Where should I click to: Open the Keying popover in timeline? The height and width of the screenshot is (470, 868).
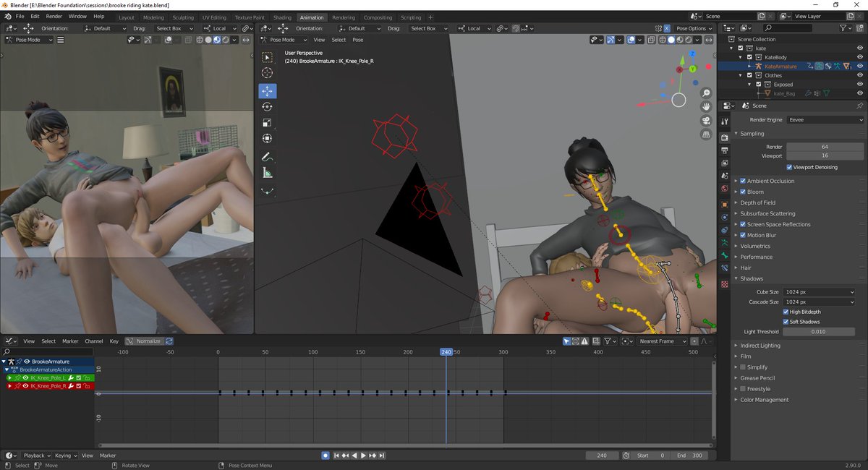tap(65, 456)
